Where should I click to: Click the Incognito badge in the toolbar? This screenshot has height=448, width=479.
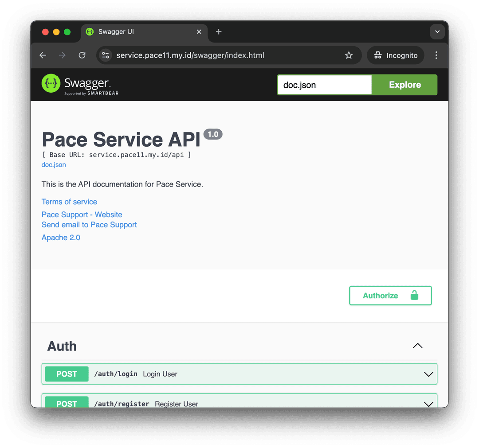(x=395, y=55)
